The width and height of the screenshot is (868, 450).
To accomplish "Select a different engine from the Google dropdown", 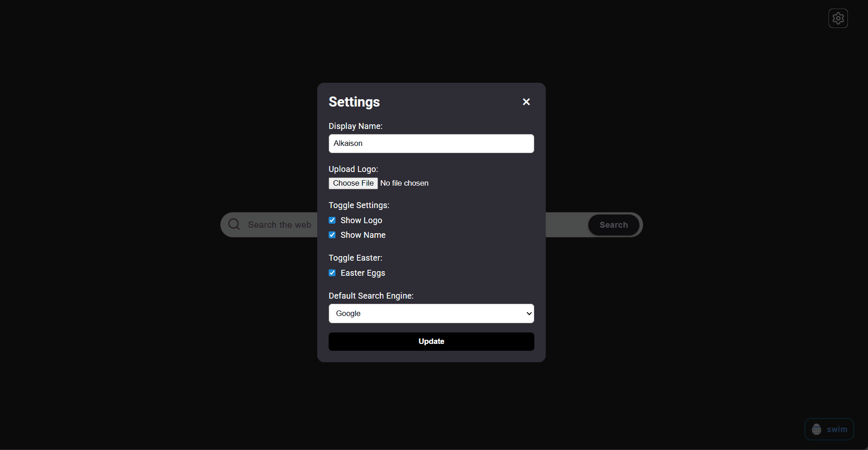I will pos(430,313).
